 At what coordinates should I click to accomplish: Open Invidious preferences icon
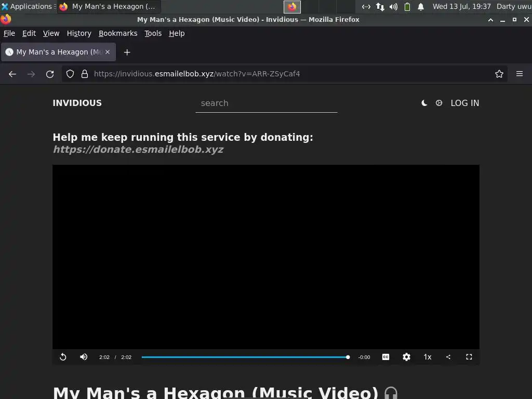[x=439, y=103]
